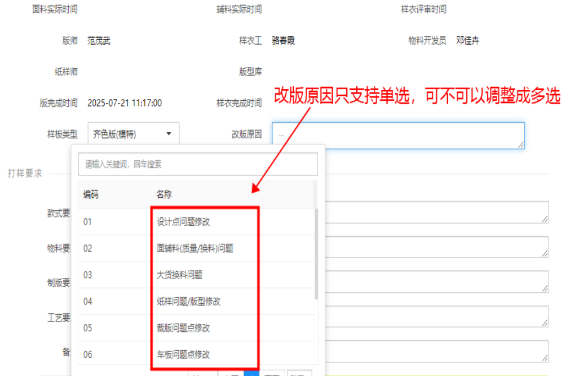Image resolution: width=588 pixels, height=376 pixels.
Task: Click the 名称 column header
Action: tap(164, 194)
